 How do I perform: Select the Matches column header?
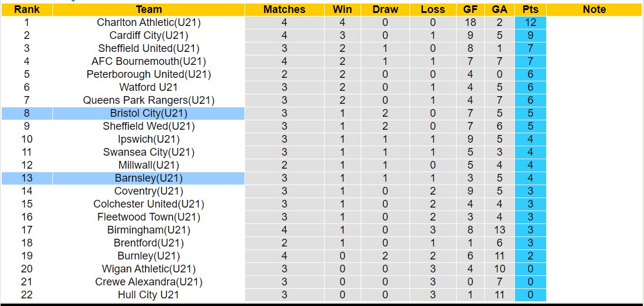(x=284, y=9)
